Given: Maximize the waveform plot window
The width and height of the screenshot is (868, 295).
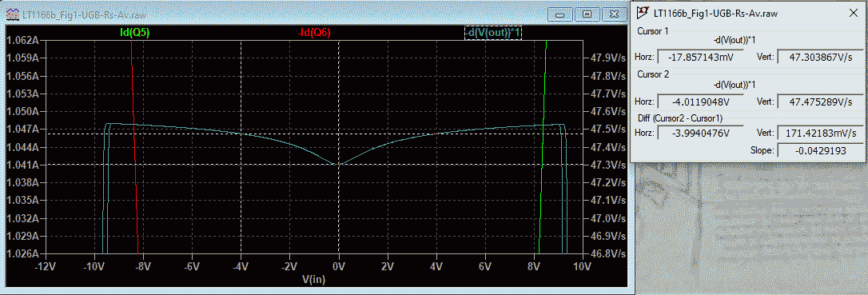Looking at the screenshot, I should [x=588, y=14].
